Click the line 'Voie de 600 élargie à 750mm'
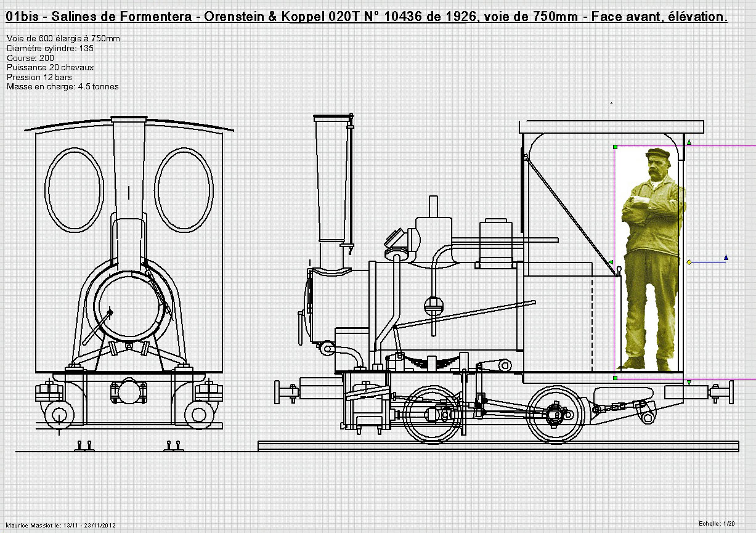Image resolution: width=756 pixels, height=533 pixels. click(x=63, y=39)
